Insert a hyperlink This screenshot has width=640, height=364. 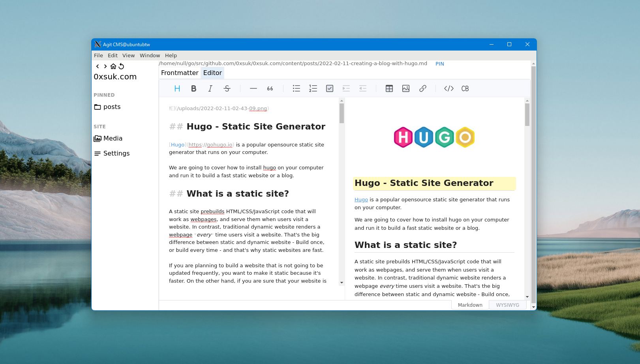(423, 88)
